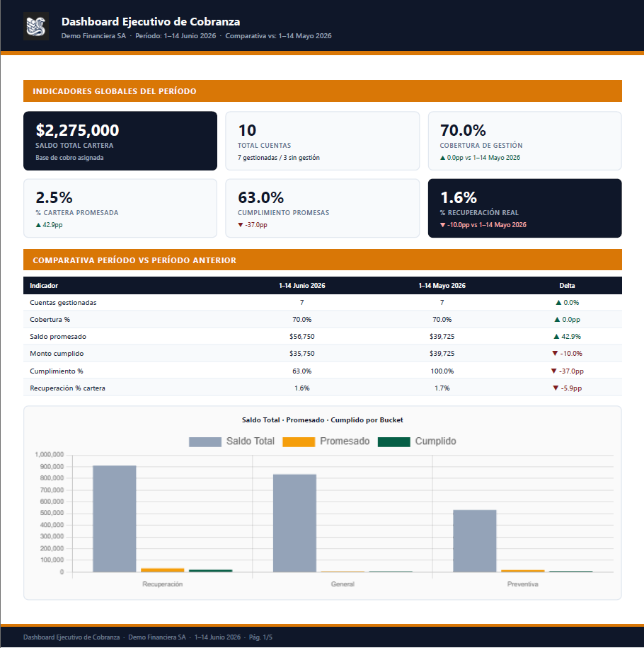
Task: Click the Pág. 1/5 footer text
Action: (x=260, y=637)
